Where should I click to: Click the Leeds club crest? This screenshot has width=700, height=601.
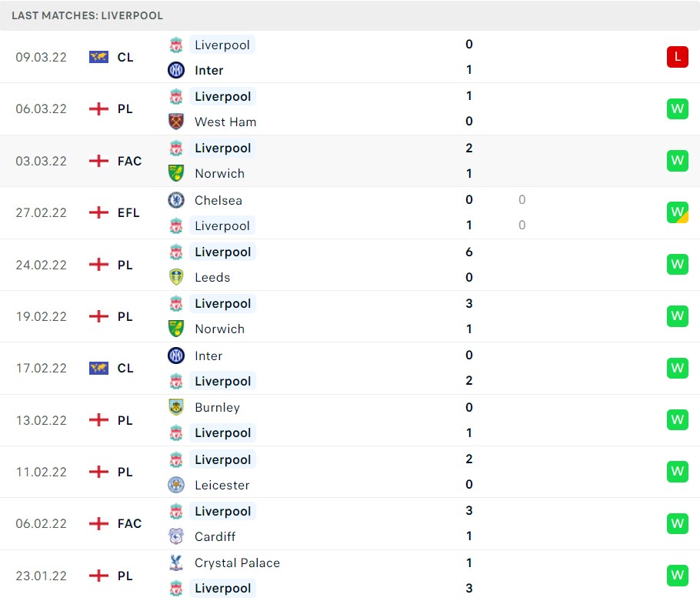coord(176,277)
